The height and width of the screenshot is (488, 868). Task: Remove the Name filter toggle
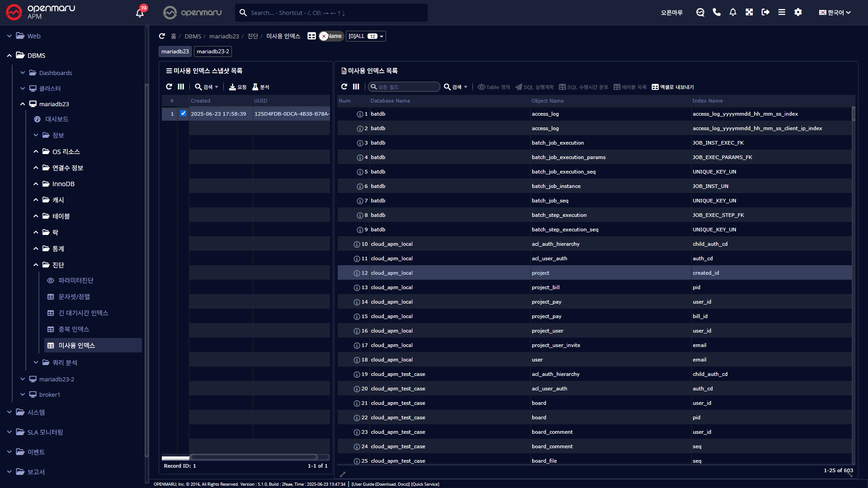coord(331,36)
